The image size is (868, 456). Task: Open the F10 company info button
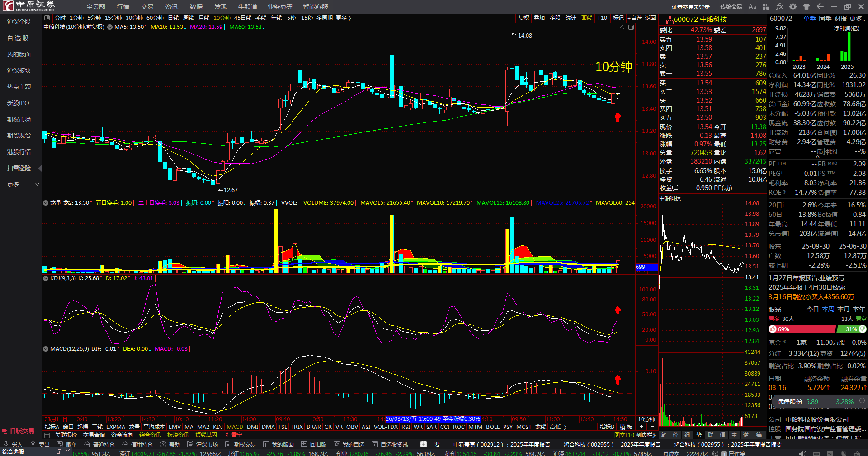pyautogui.click(x=603, y=18)
